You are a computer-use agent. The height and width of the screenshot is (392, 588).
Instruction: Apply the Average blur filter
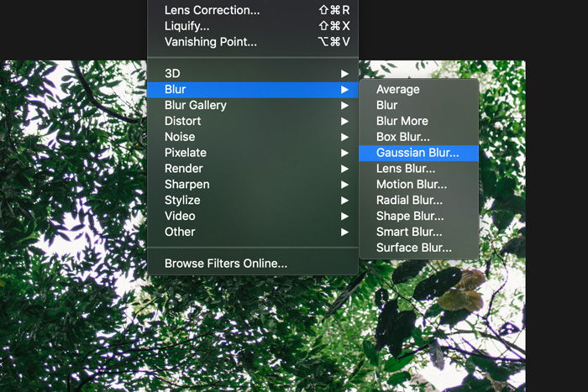pyautogui.click(x=418, y=90)
